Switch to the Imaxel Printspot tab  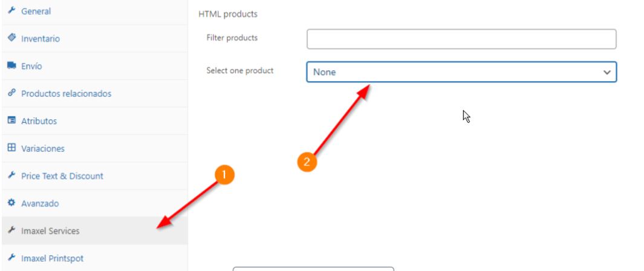pos(53,259)
